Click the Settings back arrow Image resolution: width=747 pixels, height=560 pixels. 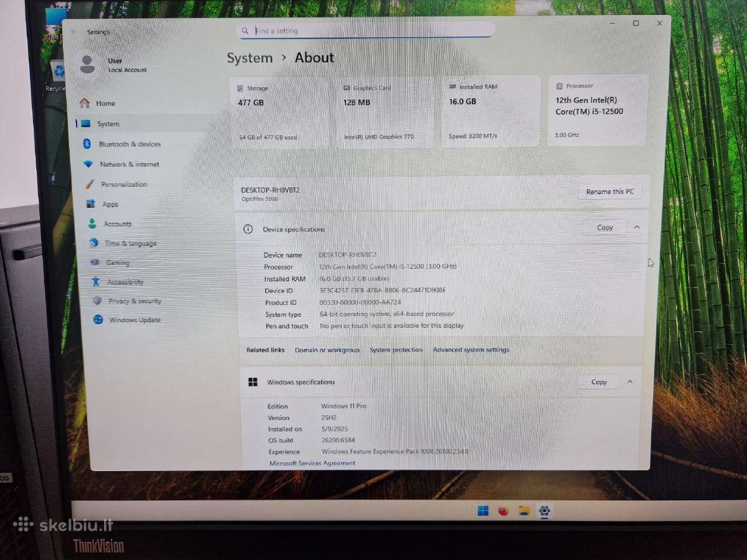(74, 32)
